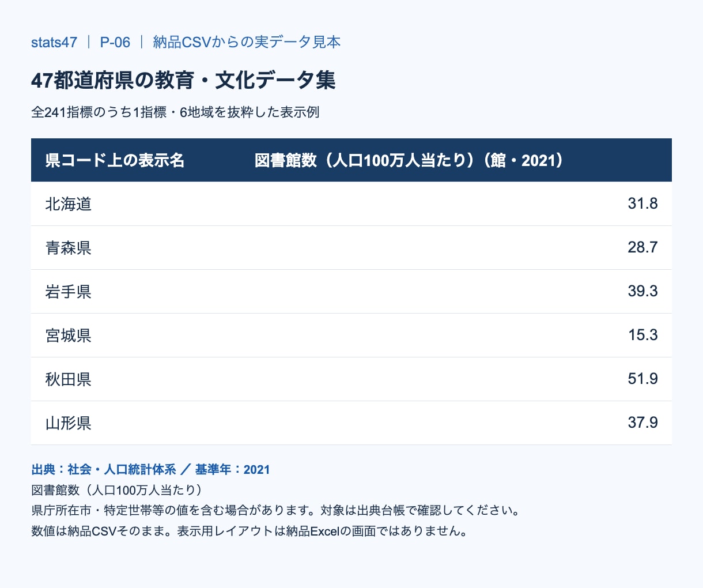This screenshot has height=588, width=703.
Task: Click the 県コード上の表示名 column header
Action: click(115, 160)
